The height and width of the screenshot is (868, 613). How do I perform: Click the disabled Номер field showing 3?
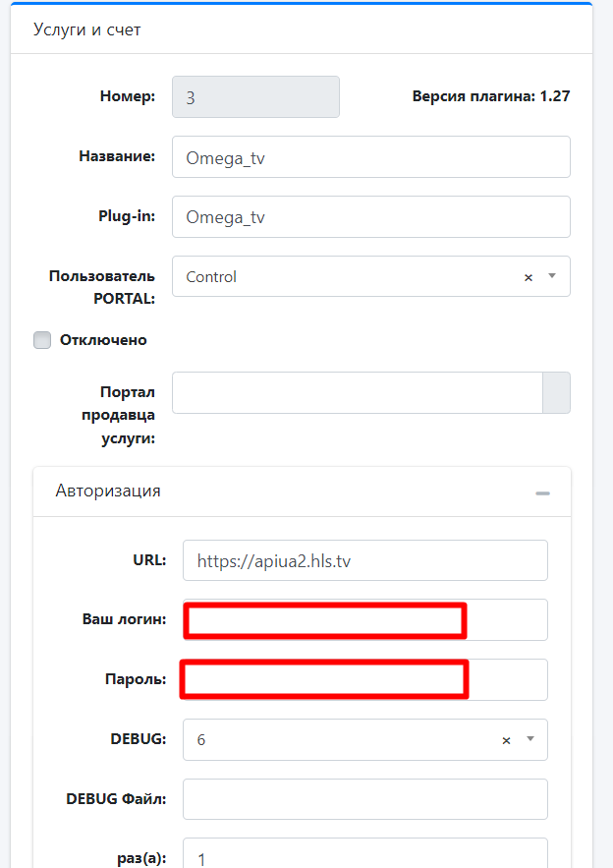tap(255, 97)
